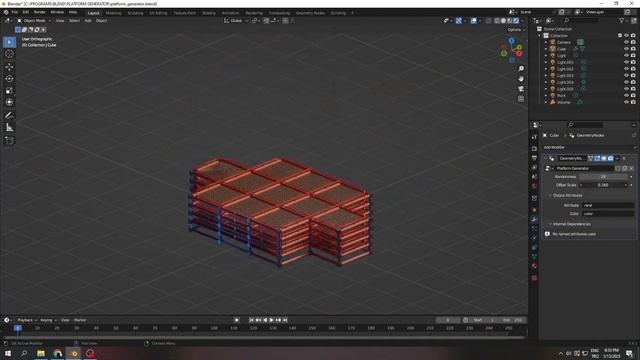Play the animation in timeline
The width and height of the screenshot is (640, 360).
tap(271, 320)
